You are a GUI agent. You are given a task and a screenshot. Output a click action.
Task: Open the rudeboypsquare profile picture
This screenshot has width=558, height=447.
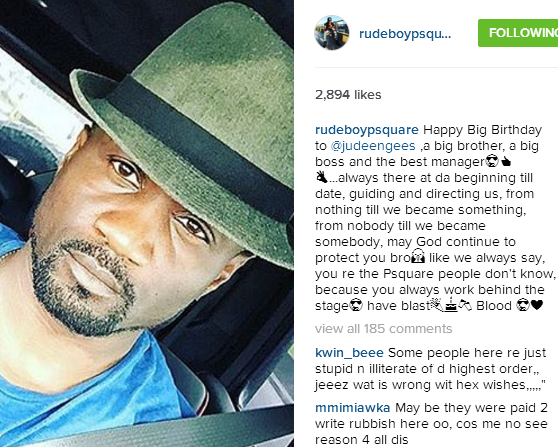(331, 33)
